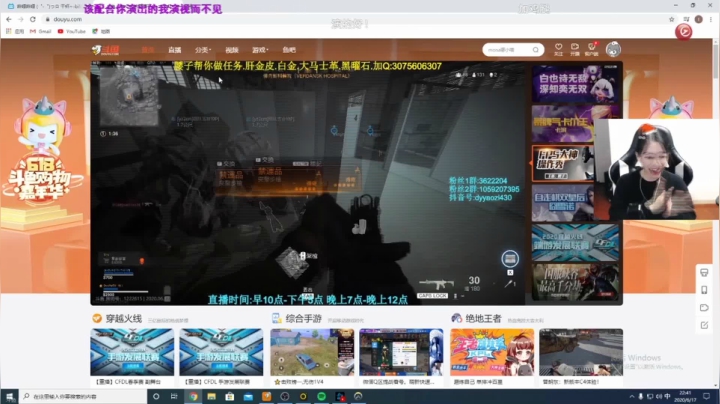Open the CFDL春季赛 副舞台 stream card

(132, 357)
